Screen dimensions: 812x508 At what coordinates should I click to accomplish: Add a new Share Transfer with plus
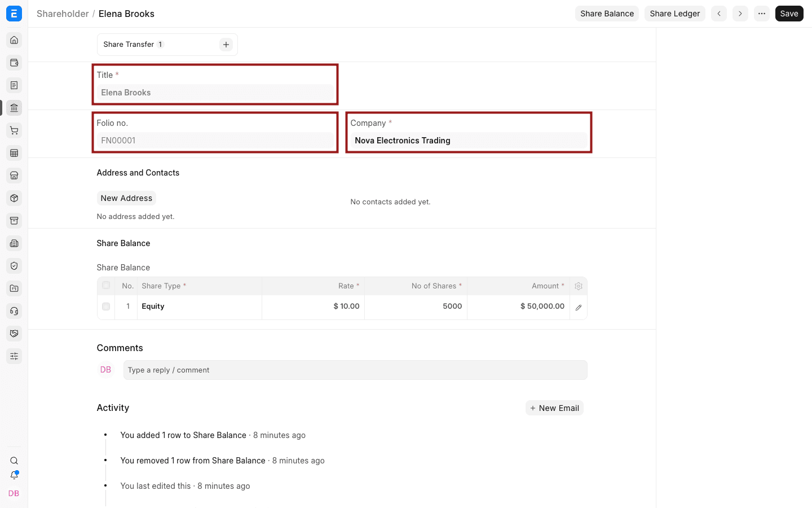click(x=226, y=45)
